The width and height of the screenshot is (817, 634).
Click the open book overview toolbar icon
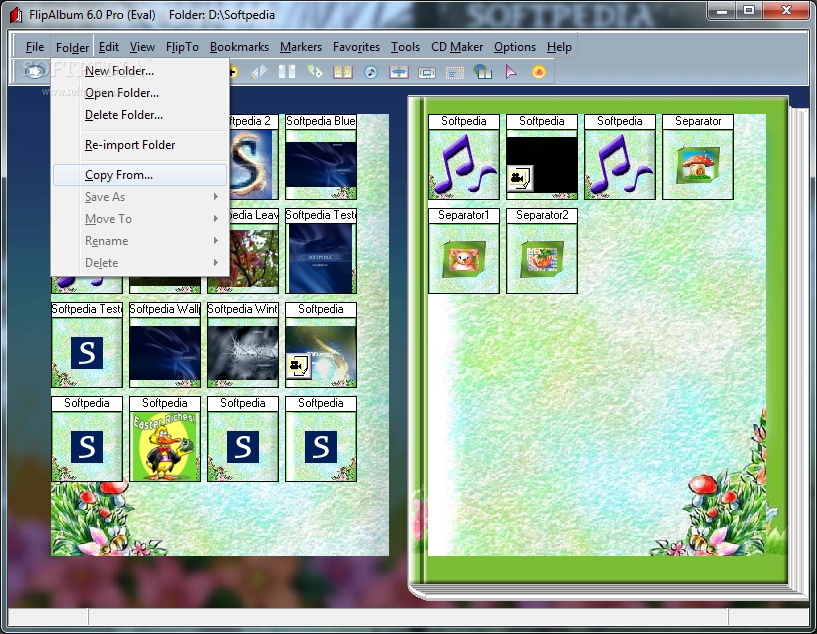point(343,72)
